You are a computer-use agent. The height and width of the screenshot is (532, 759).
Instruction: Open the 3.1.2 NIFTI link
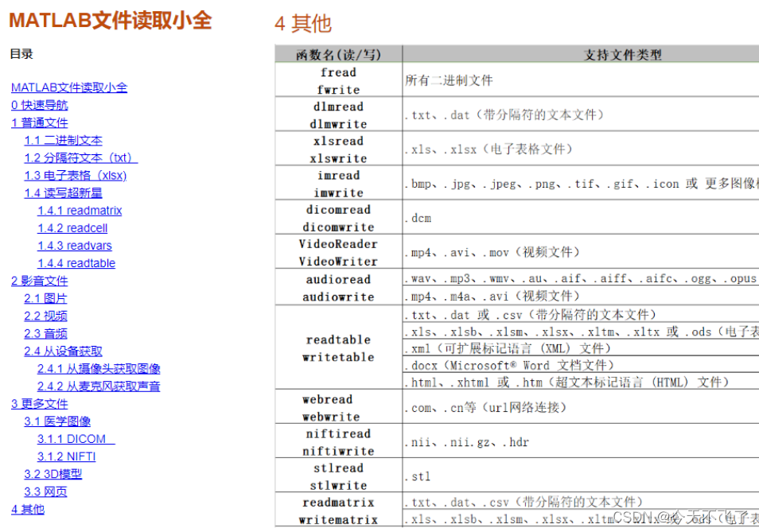[x=66, y=456]
